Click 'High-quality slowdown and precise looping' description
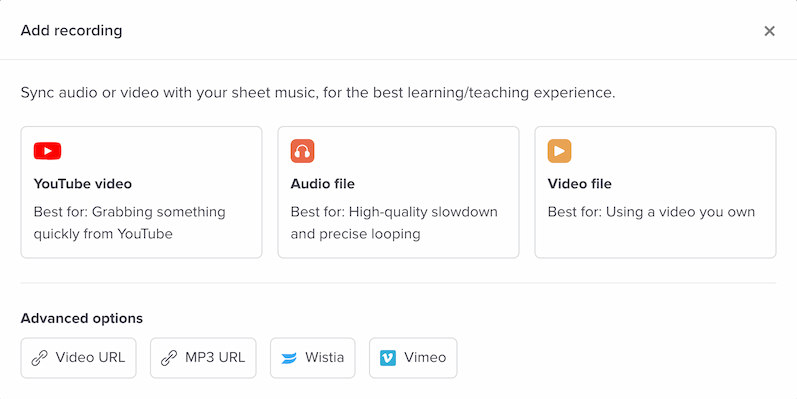 pyautogui.click(x=394, y=223)
